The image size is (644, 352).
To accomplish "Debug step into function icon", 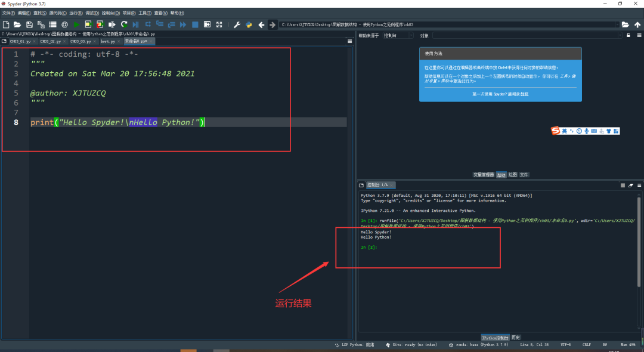I will 160,24.
